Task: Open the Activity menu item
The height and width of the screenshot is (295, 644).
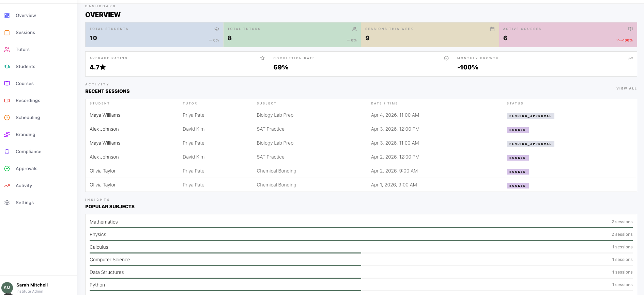Action: point(24,186)
